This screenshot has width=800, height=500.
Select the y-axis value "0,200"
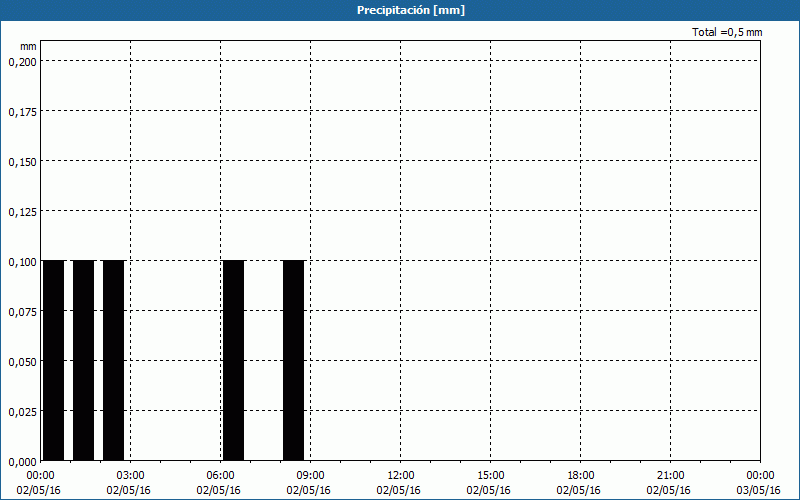[x=22, y=62]
